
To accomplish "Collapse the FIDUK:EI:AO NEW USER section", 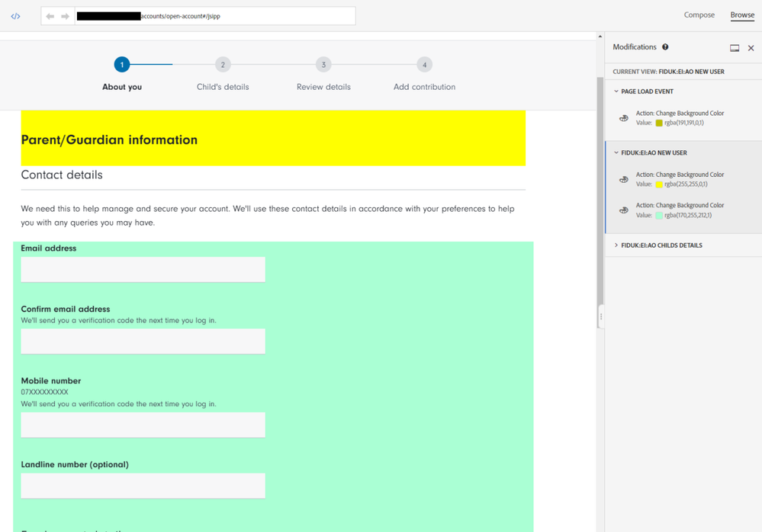I will [x=616, y=153].
